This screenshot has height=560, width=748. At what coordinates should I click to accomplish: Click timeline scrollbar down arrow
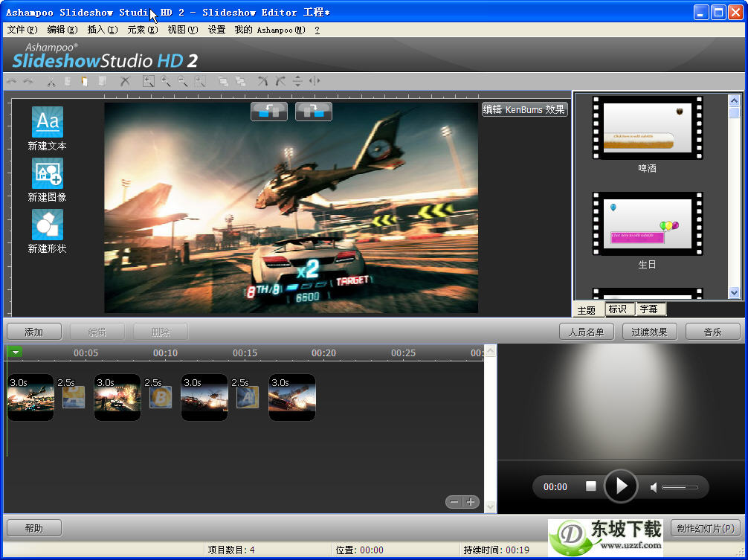(491, 507)
